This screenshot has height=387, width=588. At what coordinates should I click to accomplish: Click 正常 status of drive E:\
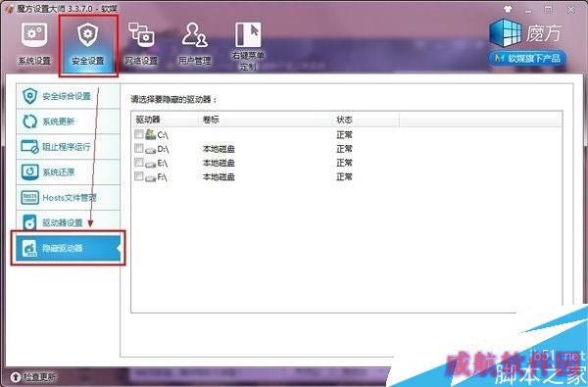coord(344,163)
